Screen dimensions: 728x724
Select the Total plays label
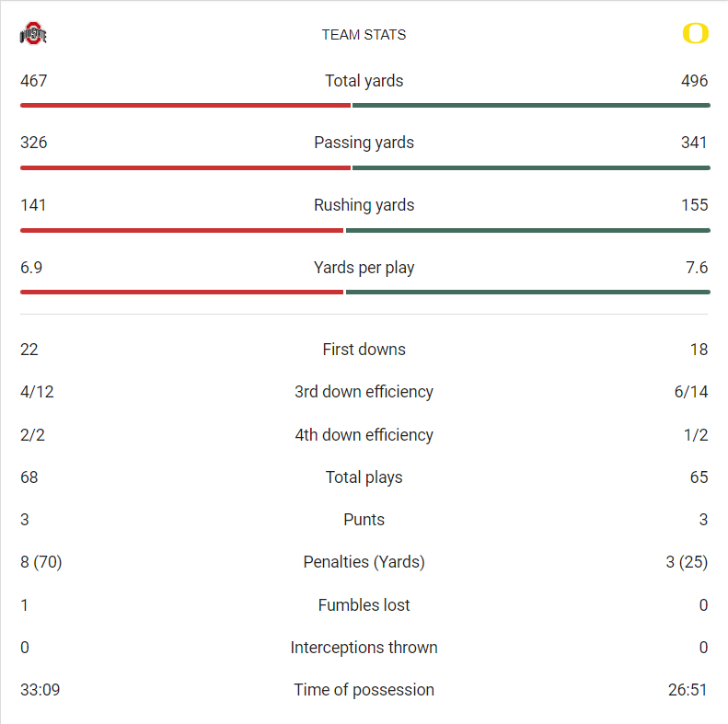pyautogui.click(x=364, y=477)
